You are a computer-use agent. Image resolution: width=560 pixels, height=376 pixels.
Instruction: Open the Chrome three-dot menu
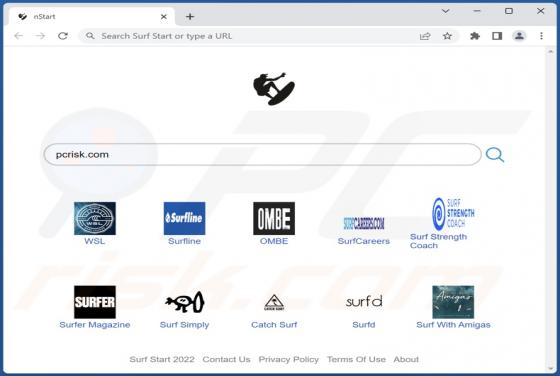pos(541,36)
